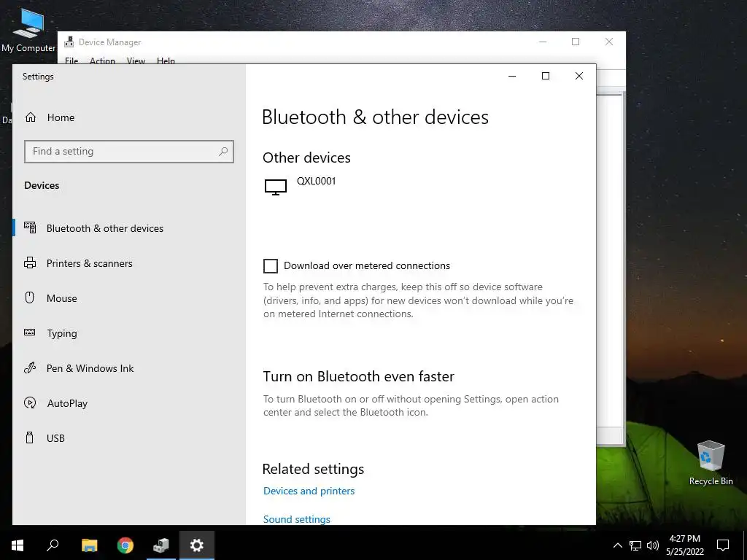Open taskbar search
The width and height of the screenshot is (747, 560).
pos(53,545)
